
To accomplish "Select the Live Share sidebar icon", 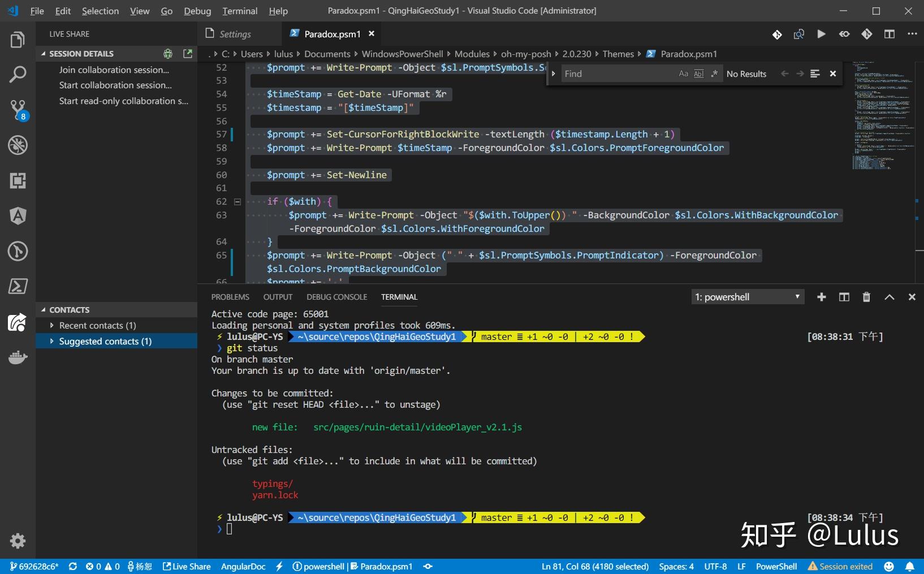I will coord(18,322).
